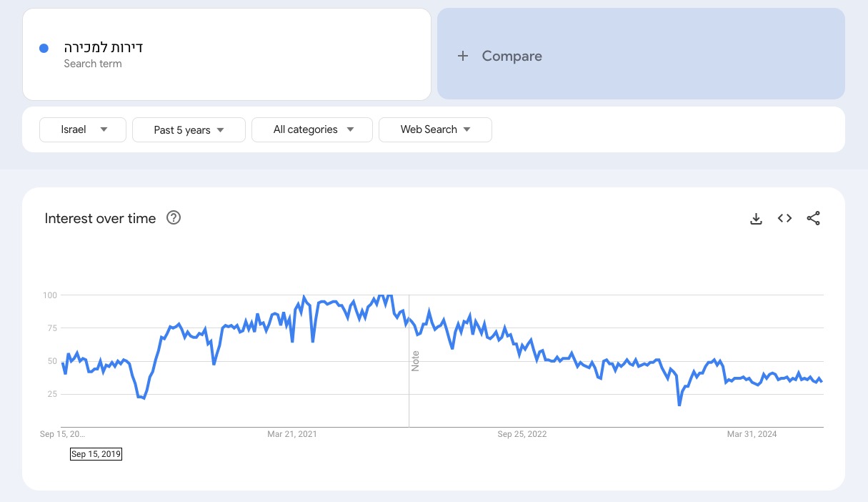
Task: Open the Web Search type dropdown
Action: click(x=435, y=129)
